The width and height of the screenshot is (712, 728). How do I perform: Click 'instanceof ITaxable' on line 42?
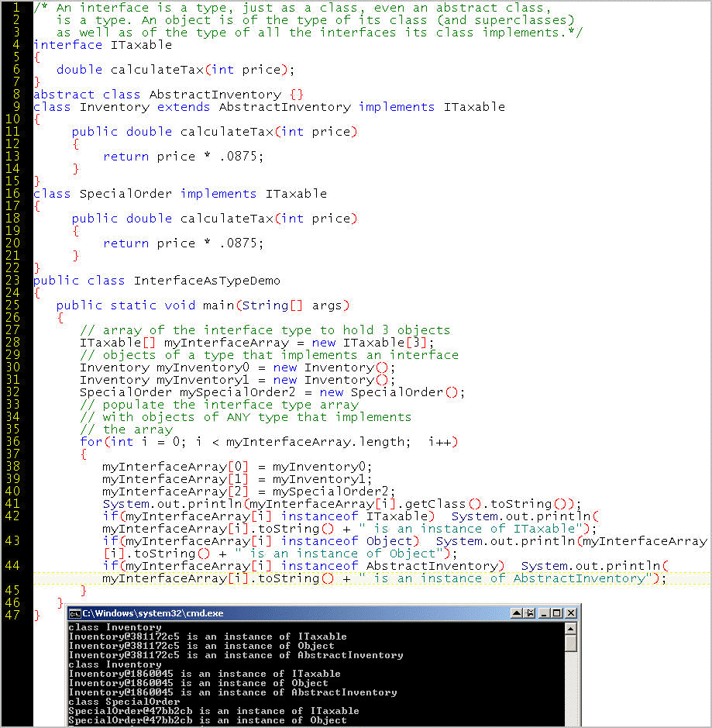click(354, 516)
